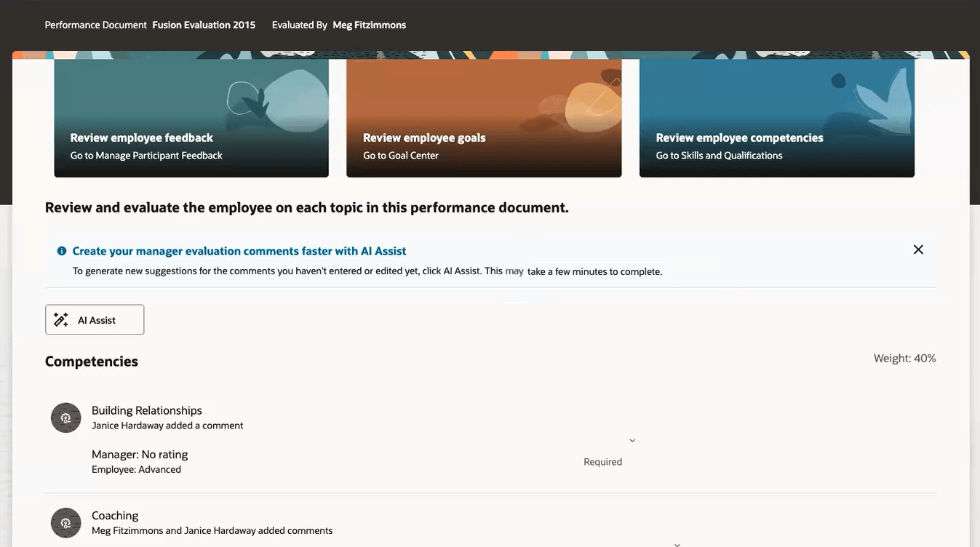This screenshot has height=547, width=980.
Task: Click the Coaching competency icon
Action: coord(65,523)
